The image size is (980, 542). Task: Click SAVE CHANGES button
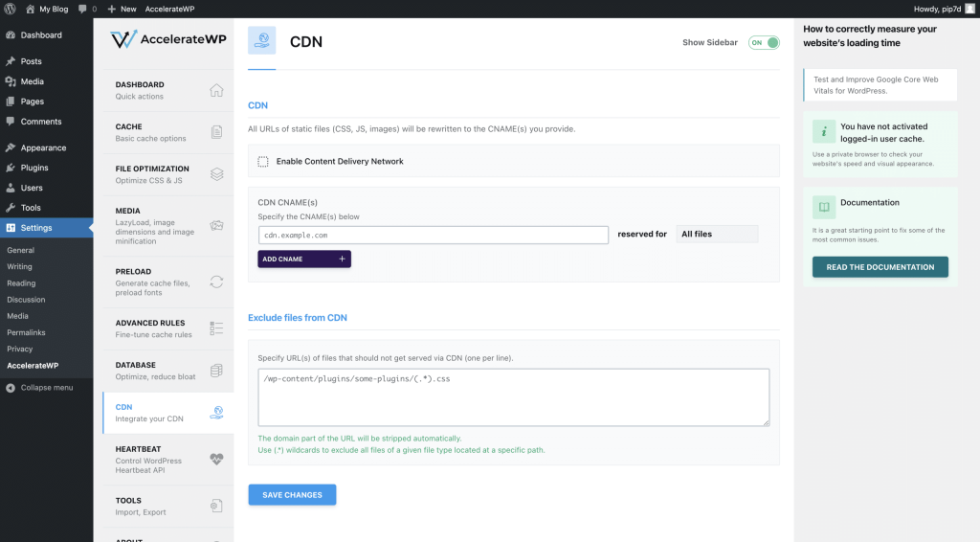pyautogui.click(x=292, y=494)
